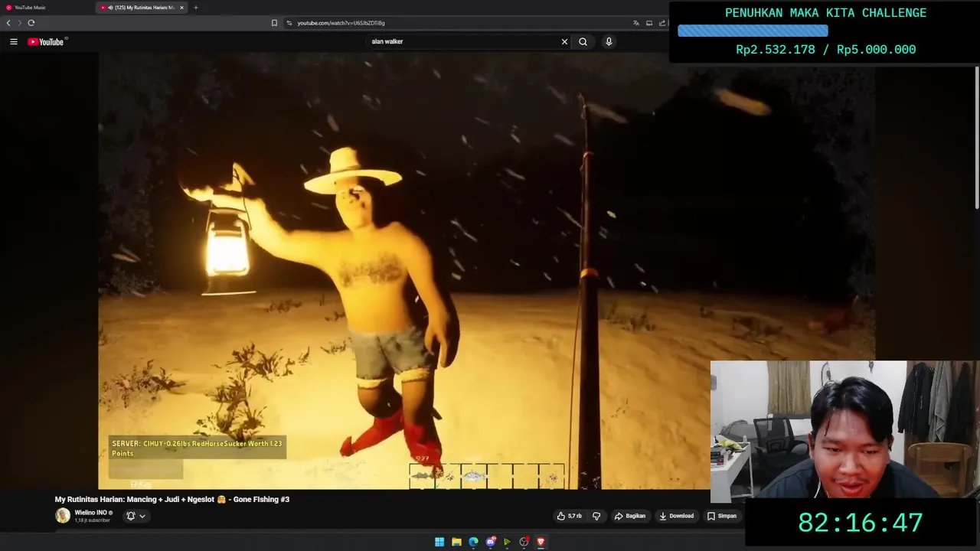The image size is (980, 551).
Task: Click the video player to pause playback
Action: click(x=486, y=272)
